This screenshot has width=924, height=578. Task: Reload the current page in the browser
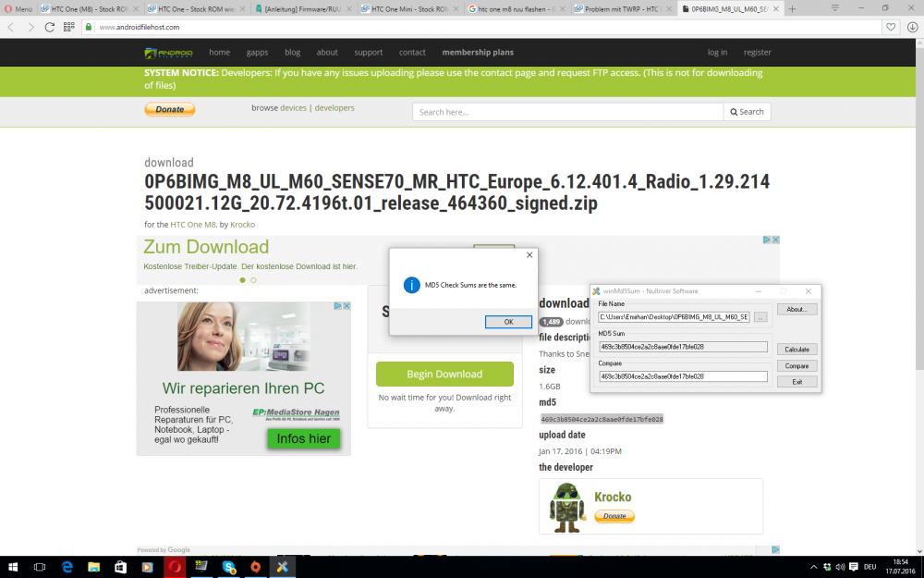tap(48, 28)
